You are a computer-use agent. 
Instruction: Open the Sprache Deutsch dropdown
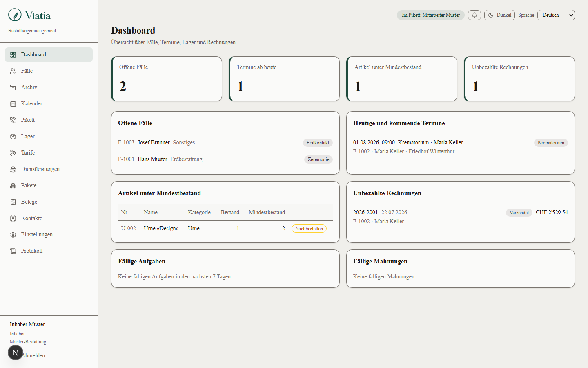click(x=556, y=15)
